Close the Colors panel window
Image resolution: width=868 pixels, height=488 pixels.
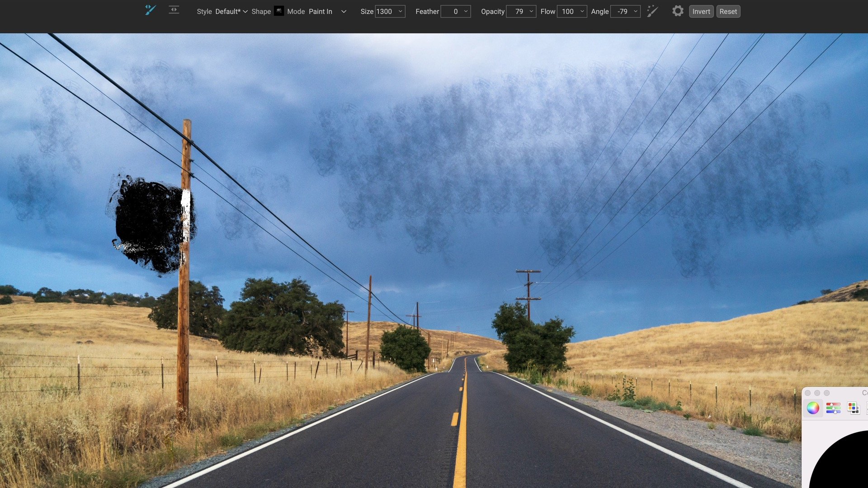(807, 393)
